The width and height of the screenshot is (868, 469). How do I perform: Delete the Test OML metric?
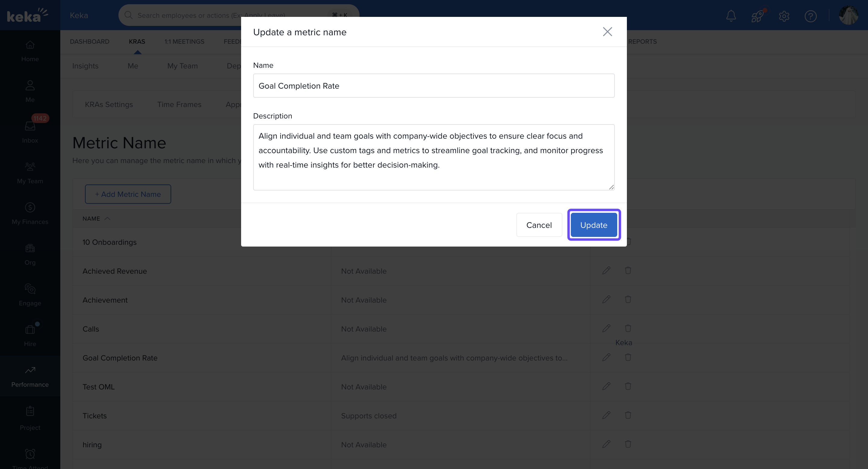[628, 386]
